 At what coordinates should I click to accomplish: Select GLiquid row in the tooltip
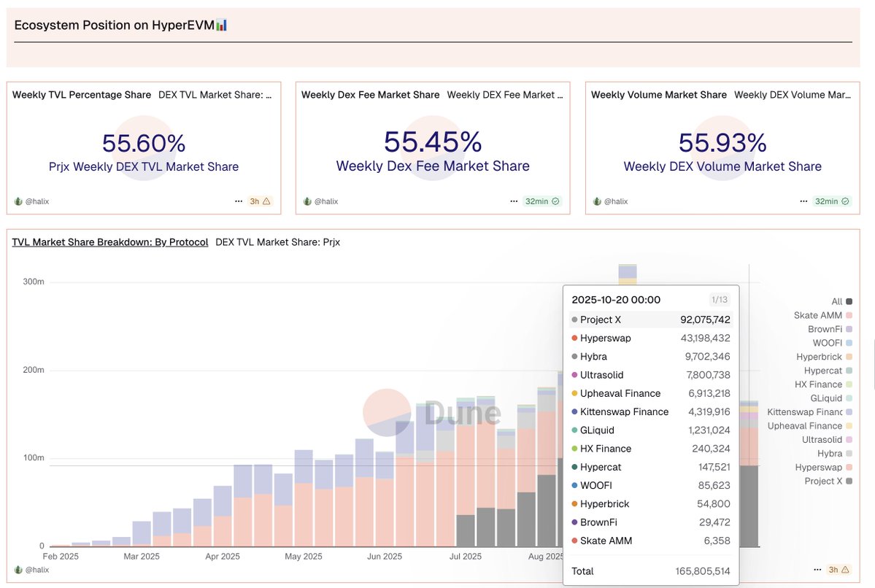[651, 430]
